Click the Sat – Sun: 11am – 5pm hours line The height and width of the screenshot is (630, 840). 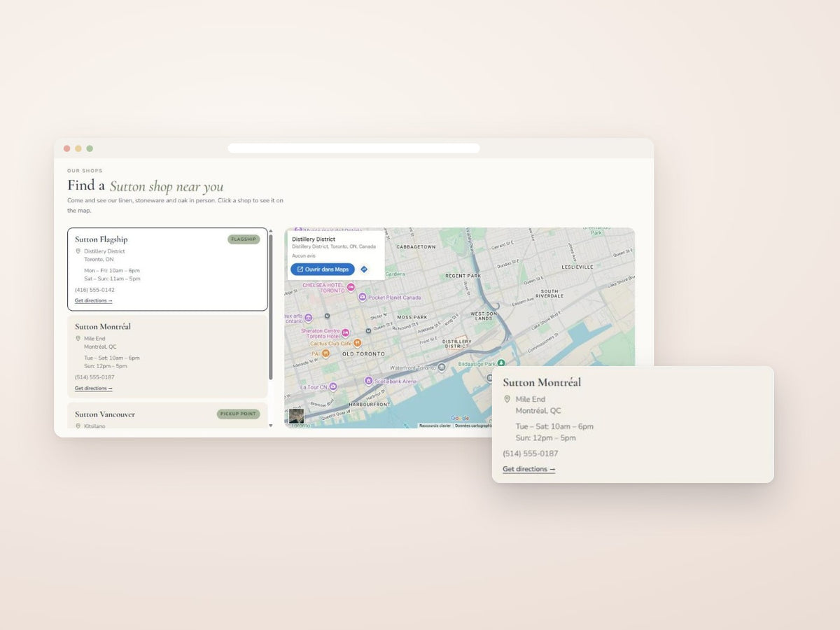112,279
